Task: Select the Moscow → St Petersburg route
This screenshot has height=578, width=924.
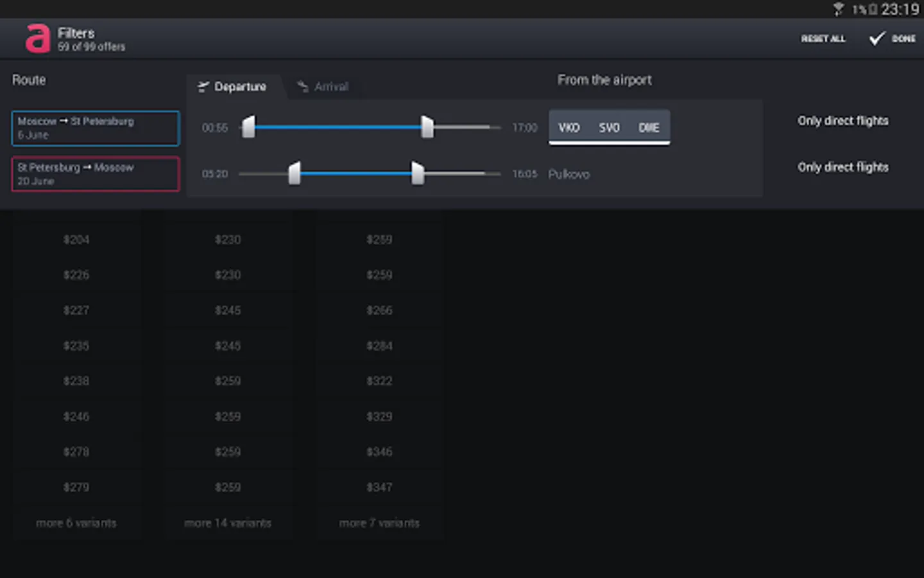Action: pos(95,128)
